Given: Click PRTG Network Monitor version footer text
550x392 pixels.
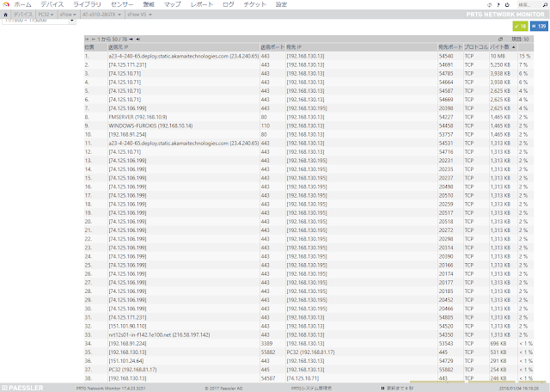Looking at the screenshot, I should (111, 389).
